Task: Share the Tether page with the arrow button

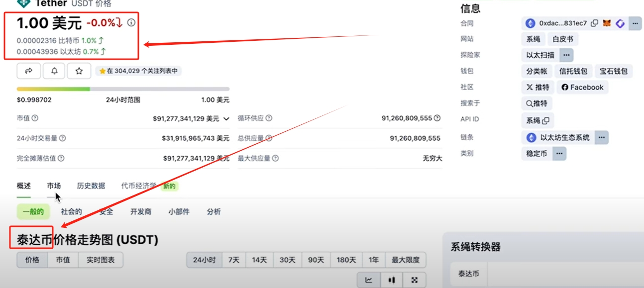Action: coord(29,71)
